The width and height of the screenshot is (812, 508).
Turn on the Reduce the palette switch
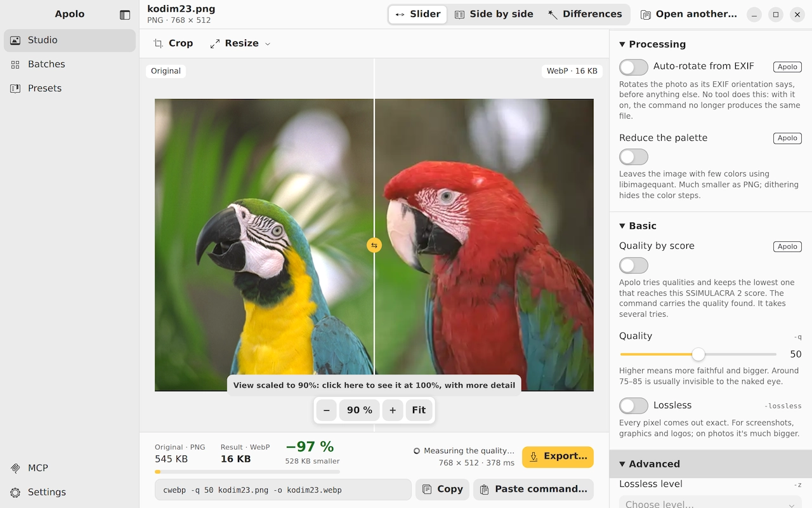(634, 157)
